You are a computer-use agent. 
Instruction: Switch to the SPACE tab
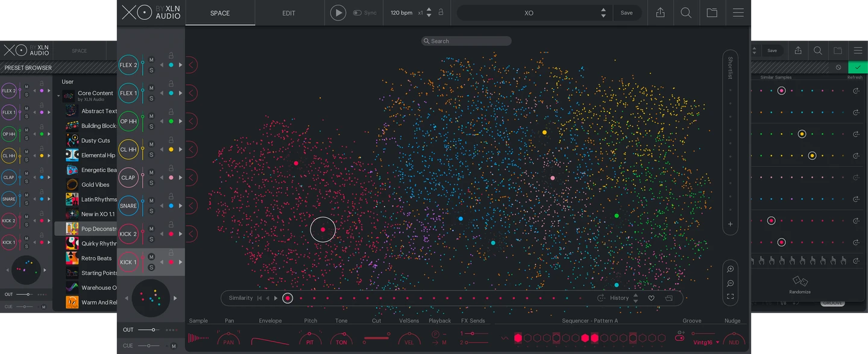click(x=219, y=13)
